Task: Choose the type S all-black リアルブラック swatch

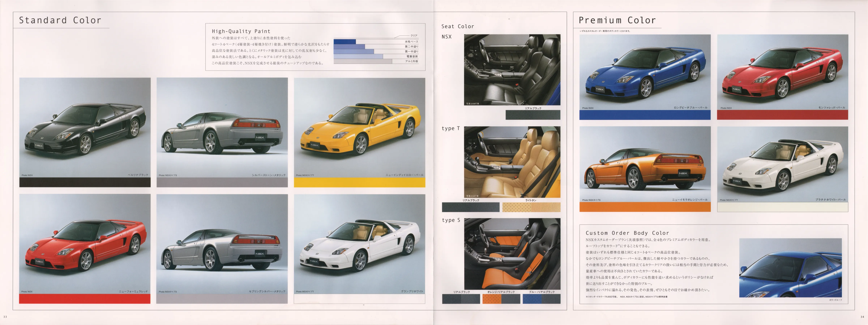Action: (x=461, y=299)
